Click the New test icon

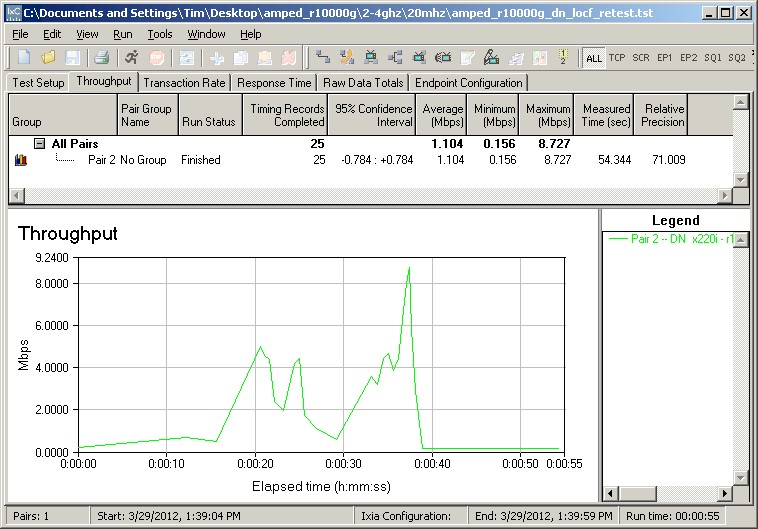click(x=24, y=58)
